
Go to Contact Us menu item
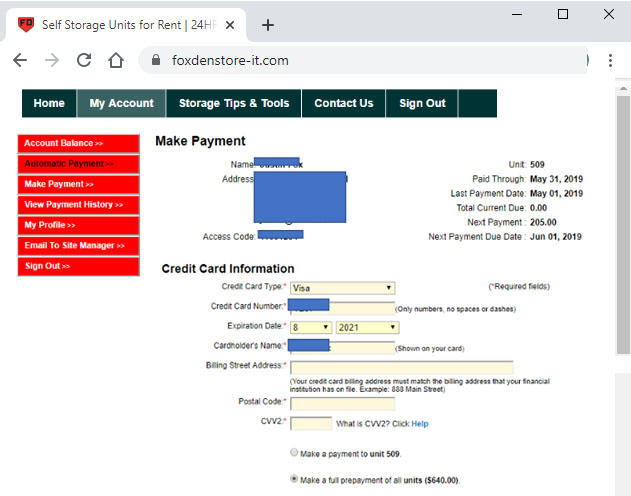click(x=344, y=103)
